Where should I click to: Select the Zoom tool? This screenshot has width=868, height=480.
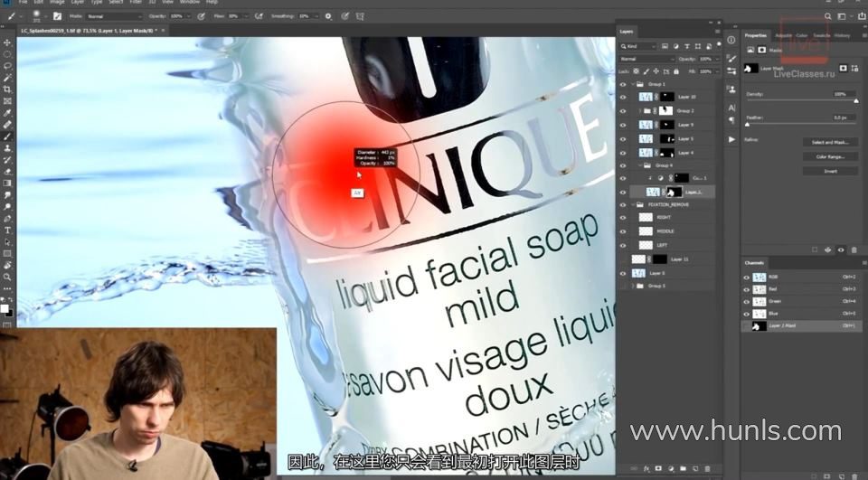click(7, 277)
